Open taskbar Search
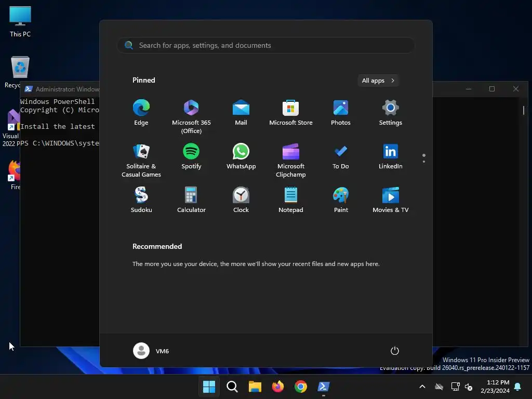Image resolution: width=532 pixels, height=399 pixels. 232,387
